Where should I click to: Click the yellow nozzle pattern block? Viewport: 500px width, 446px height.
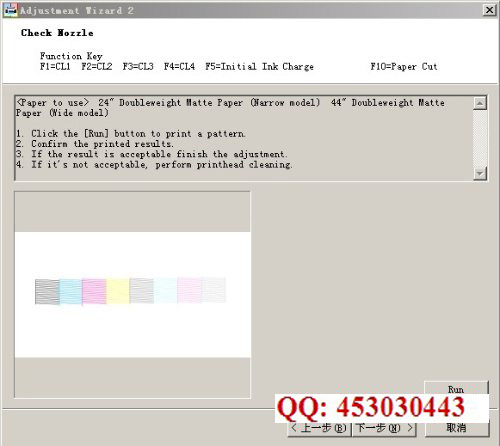click(118, 292)
